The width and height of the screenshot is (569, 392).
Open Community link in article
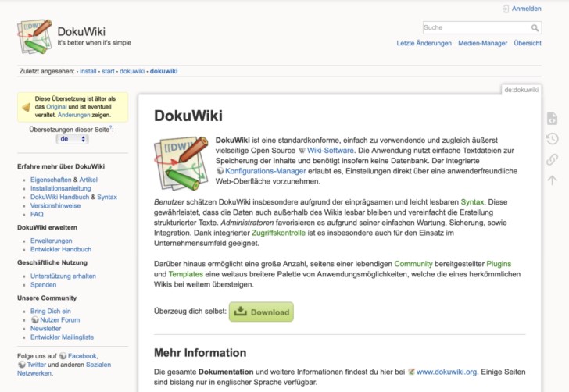[413, 264]
